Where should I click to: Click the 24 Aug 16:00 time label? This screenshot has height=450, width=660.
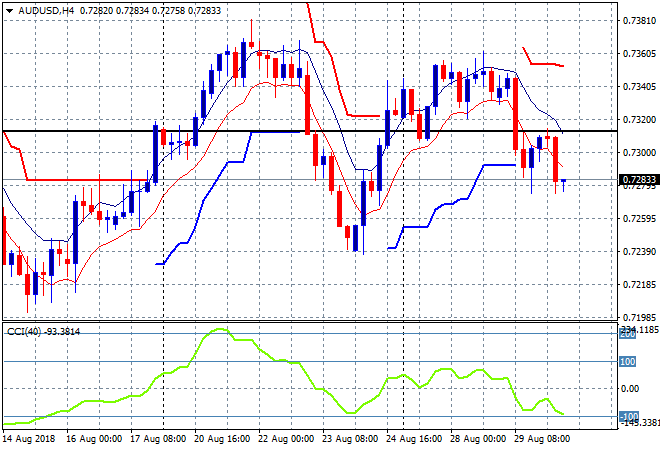pyautogui.click(x=414, y=439)
